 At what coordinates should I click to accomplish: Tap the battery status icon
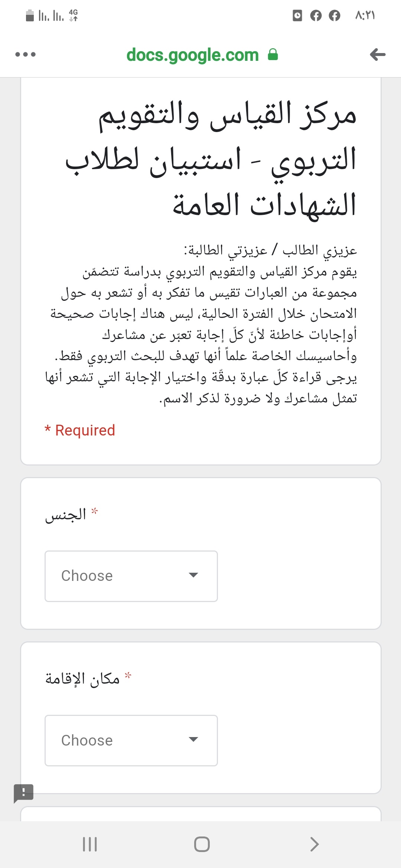[x=30, y=16]
